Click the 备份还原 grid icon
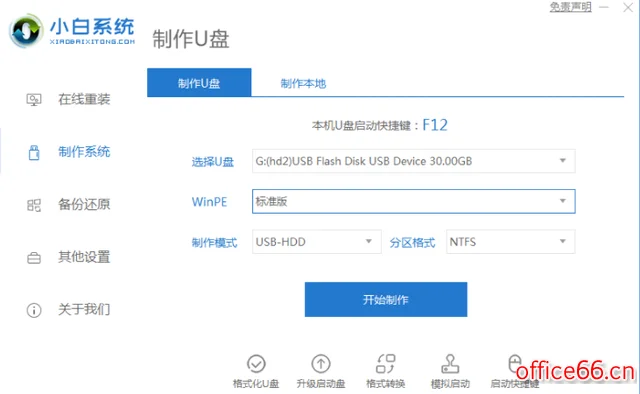Image resolution: width=640 pixels, height=394 pixels. tap(34, 205)
